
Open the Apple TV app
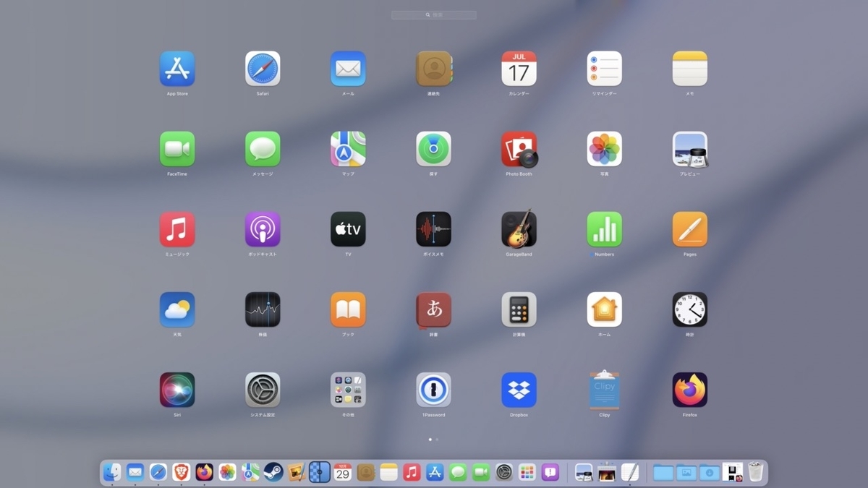(x=348, y=229)
